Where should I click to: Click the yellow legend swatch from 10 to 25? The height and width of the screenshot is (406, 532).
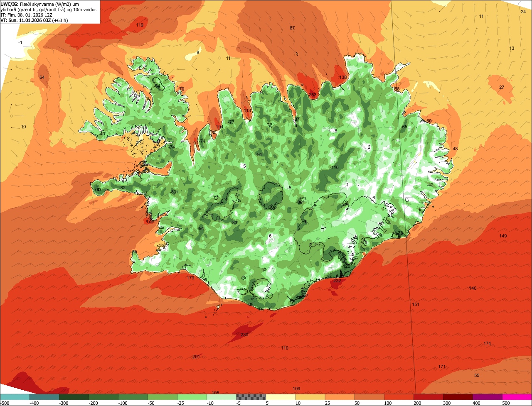click(310, 397)
